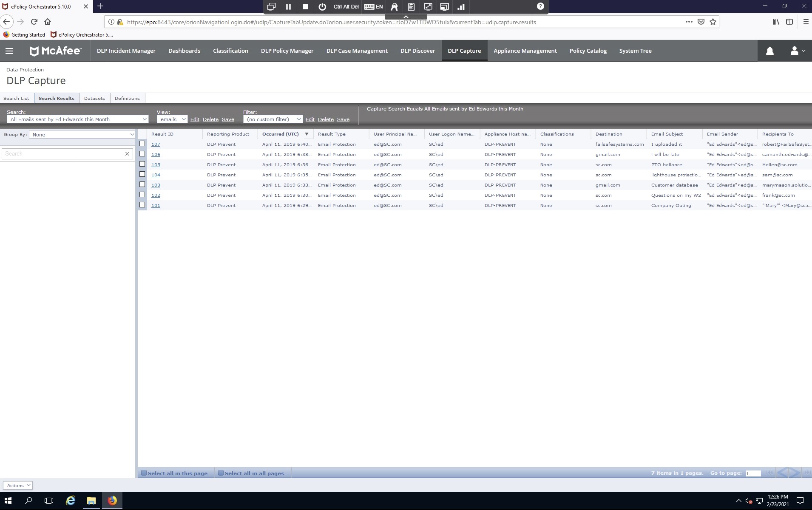Expand the Group By dropdown
The height and width of the screenshot is (510, 812).
[82, 135]
